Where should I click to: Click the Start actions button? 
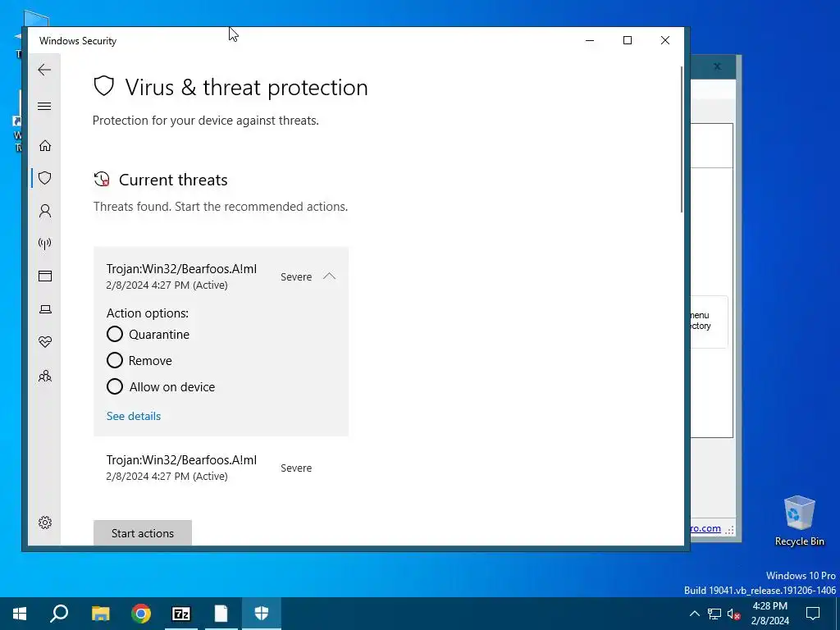coord(143,533)
